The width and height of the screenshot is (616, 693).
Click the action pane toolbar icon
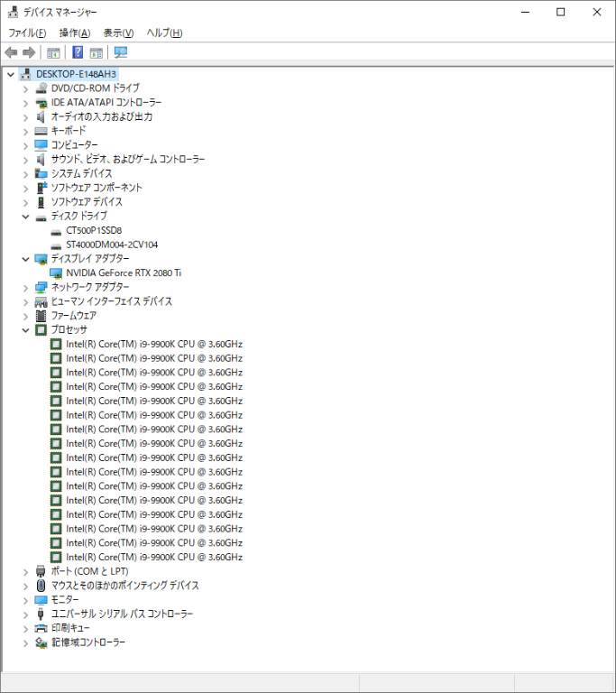coord(96,52)
